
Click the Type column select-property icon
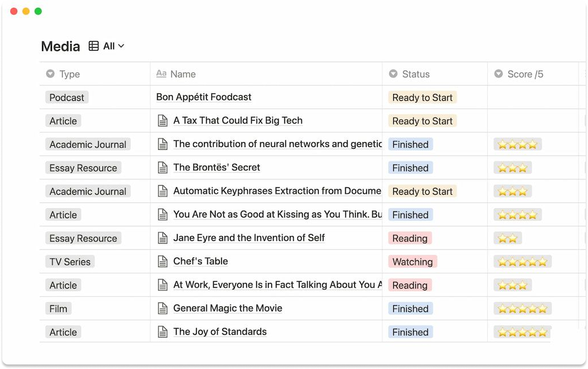click(50, 74)
